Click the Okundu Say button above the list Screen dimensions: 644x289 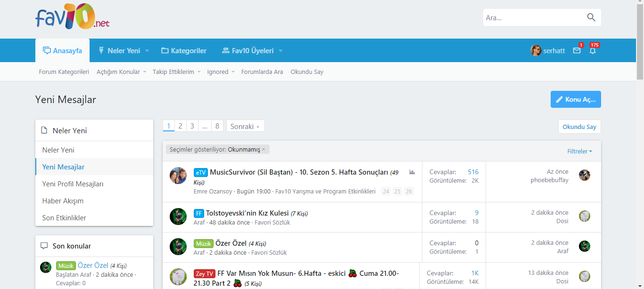(x=579, y=127)
